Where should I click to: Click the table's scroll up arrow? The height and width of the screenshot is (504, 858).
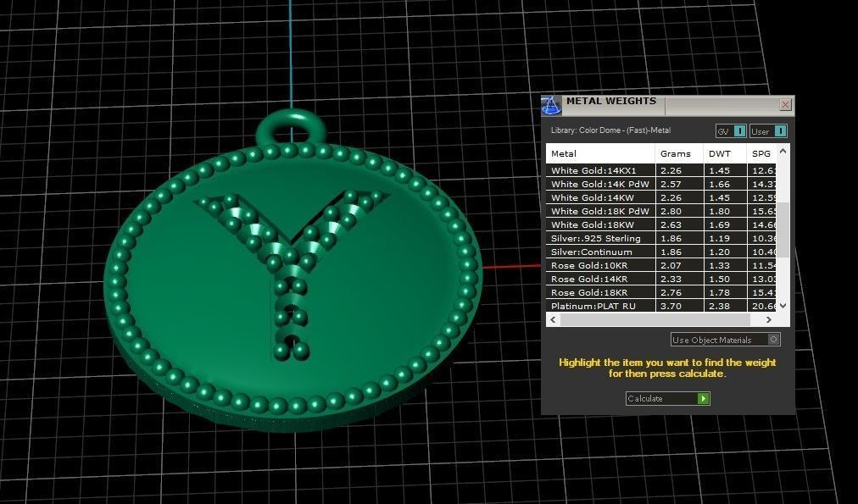tap(783, 151)
